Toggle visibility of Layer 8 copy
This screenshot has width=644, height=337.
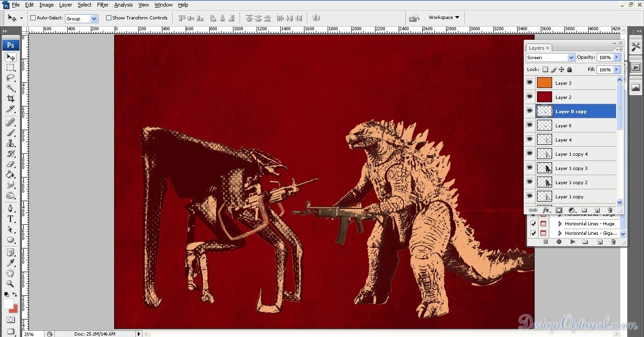point(529,111)
